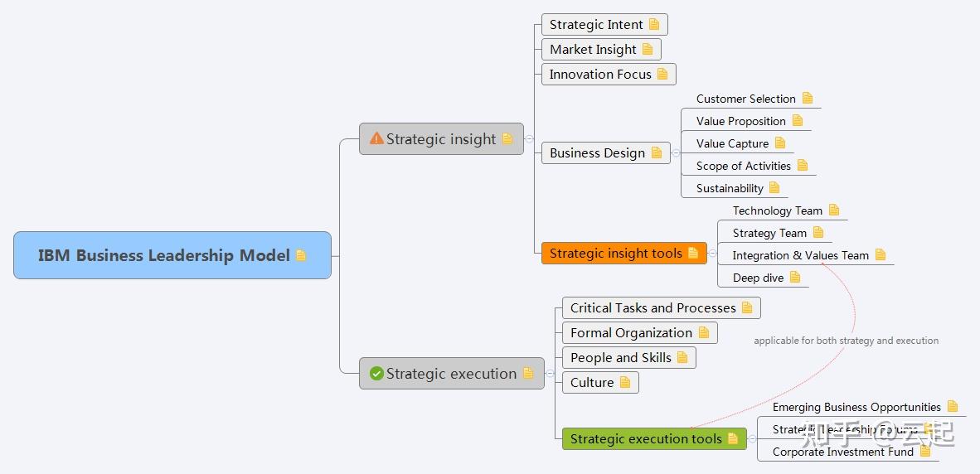Click note icon next to Customer Selection

point(808,99)
